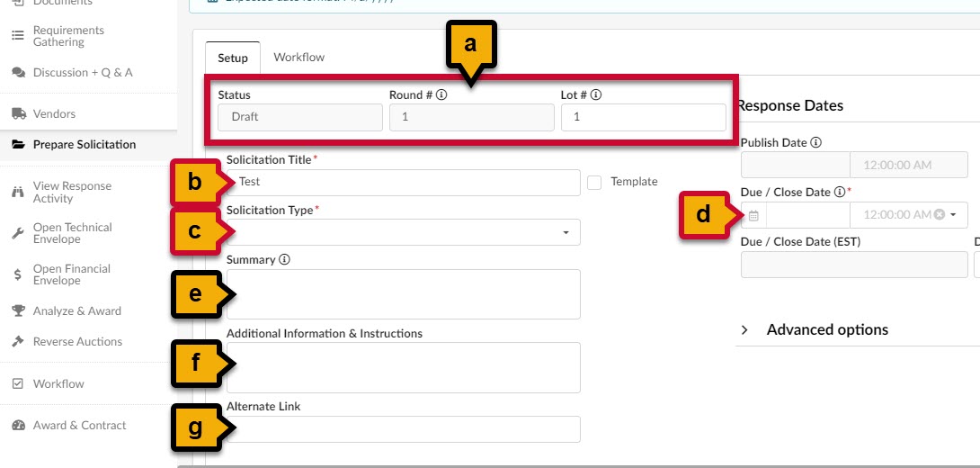
Task: Open Workflow from the sidebar
Action: 58,383
